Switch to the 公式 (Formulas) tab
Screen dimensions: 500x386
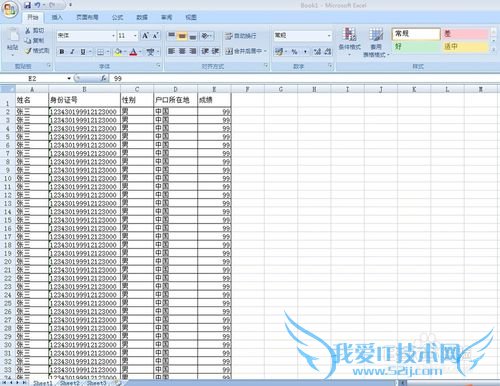[x=117, y=18]
